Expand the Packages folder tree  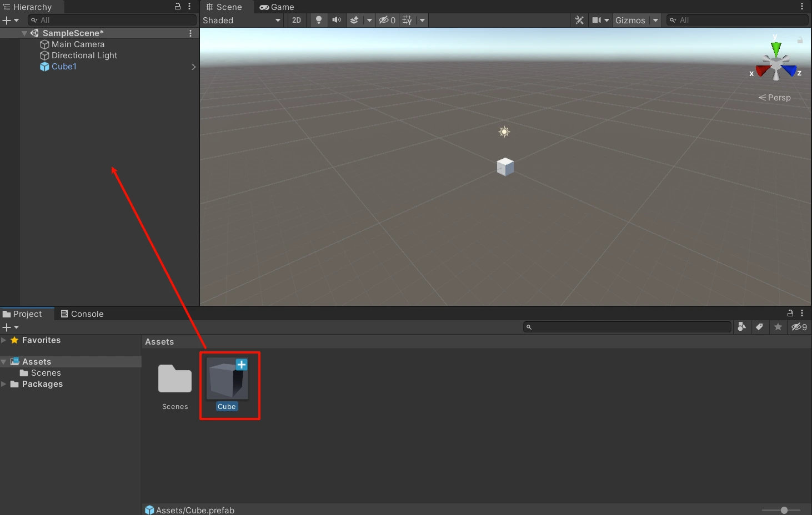[x=4, y=384]
